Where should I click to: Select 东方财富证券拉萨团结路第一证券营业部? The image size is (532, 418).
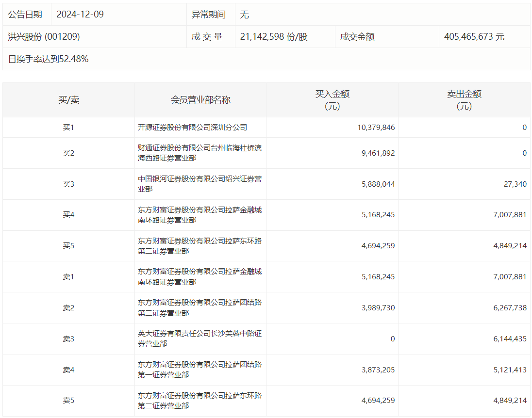point(199,370)
